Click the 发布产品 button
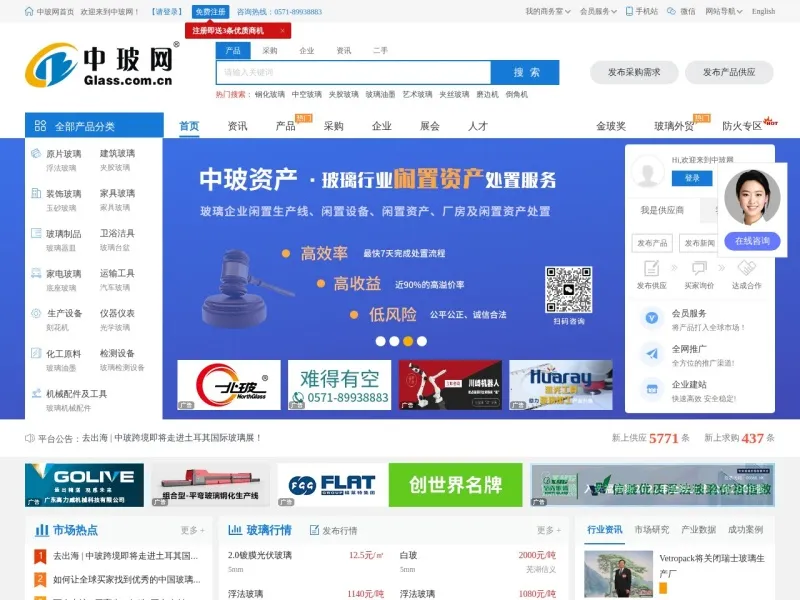This screenshot has width=800, height=600. [652, 243]
